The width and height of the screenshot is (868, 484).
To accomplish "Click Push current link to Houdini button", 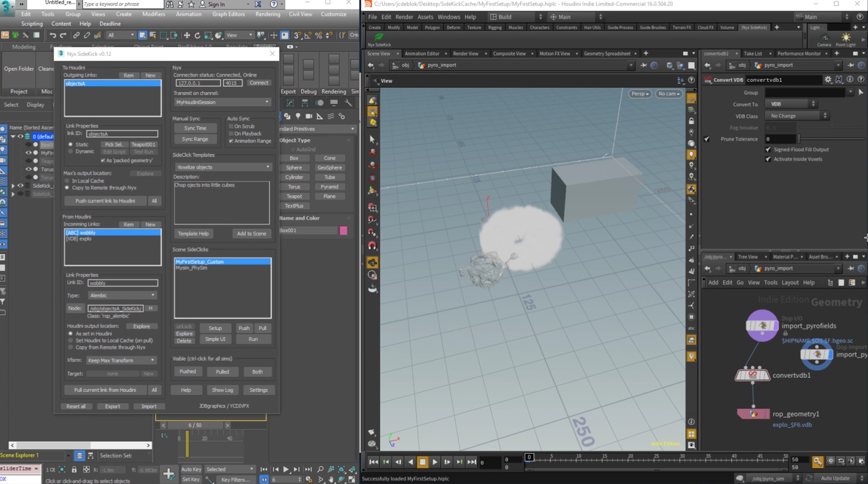I will point(105,201).
